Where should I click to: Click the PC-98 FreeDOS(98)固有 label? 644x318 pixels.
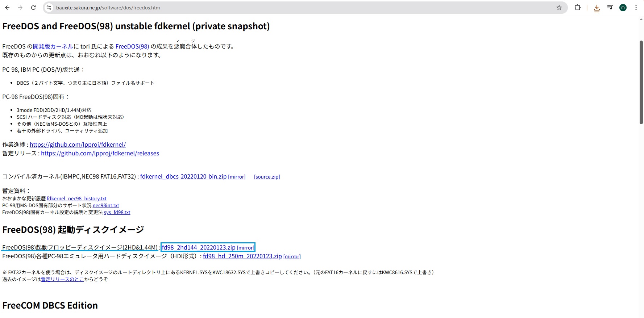(36, 97)
